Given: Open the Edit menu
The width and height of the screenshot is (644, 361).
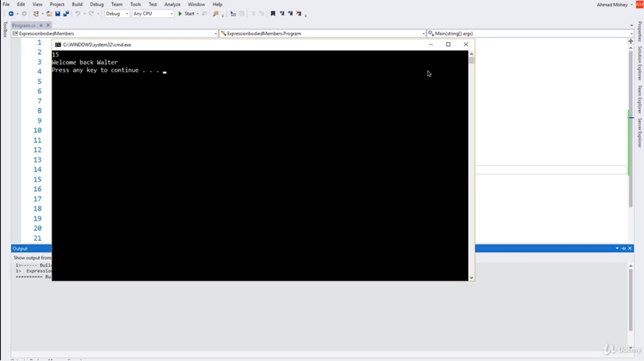Looking at the screenshot, I should (21, 4).
